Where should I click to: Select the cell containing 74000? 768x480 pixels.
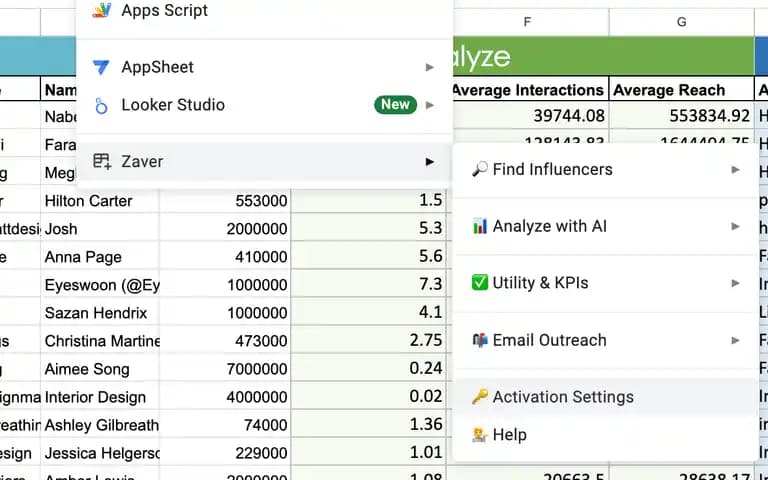[x=225, y=425]
